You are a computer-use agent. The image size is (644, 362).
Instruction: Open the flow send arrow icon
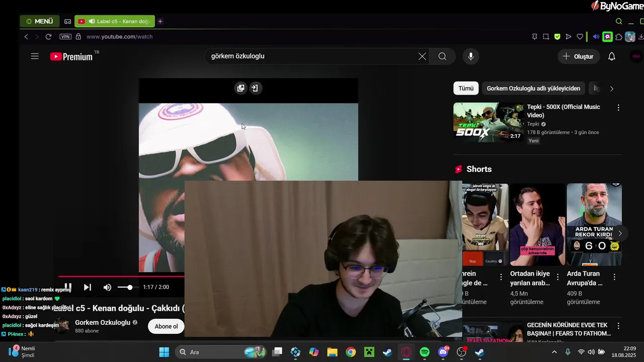(569, 37)
